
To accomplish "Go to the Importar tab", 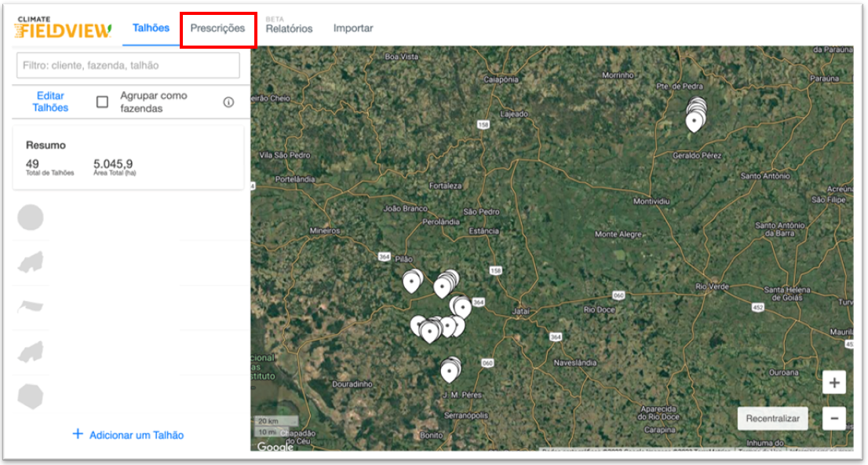I will pos(353,28).
